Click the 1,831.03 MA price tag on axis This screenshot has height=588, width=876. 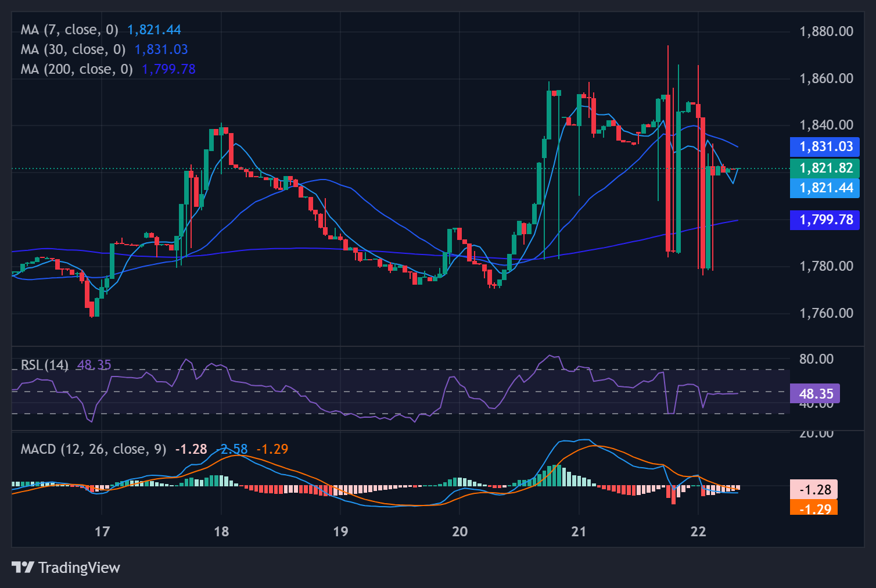[x=825, y=146]
